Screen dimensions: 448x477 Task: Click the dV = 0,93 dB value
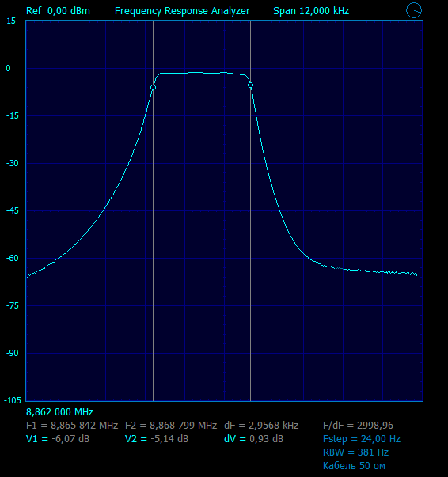253,439
